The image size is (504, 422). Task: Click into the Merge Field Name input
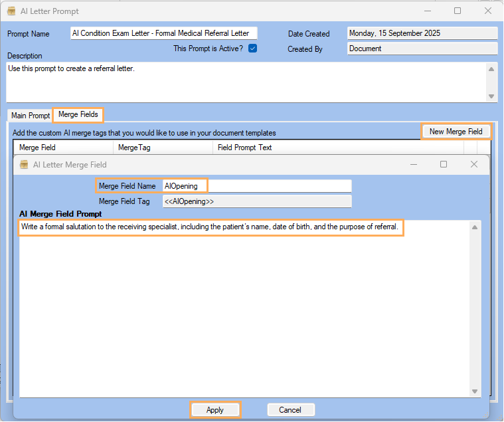click(x=256, y=186)
